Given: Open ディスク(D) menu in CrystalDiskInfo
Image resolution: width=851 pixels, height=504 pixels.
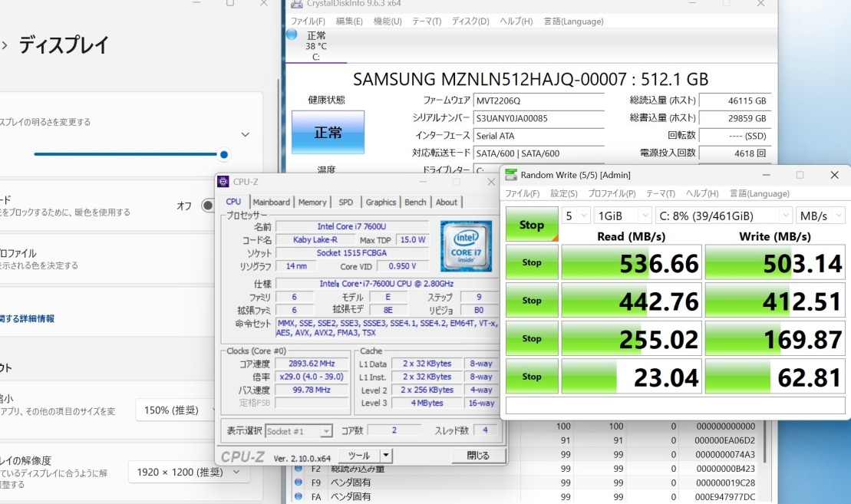Looking at the screenshot, I should point(470,21).
